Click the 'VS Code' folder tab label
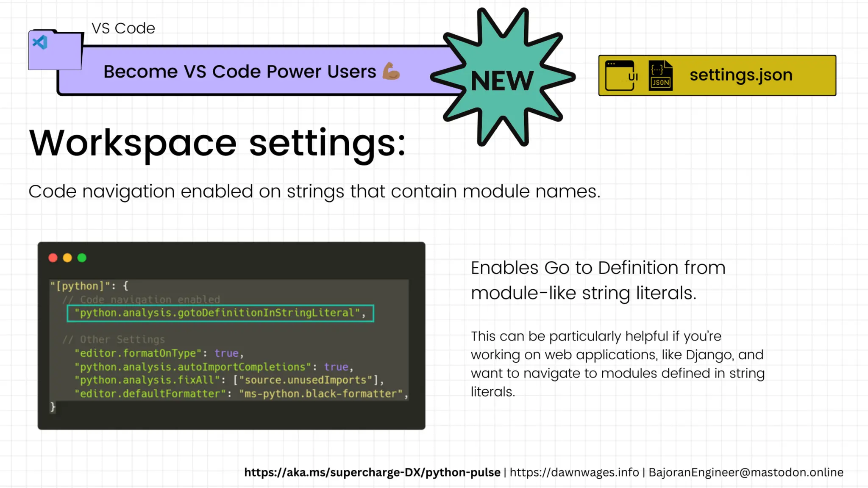 pyautogui.click(x=123, y=28)
